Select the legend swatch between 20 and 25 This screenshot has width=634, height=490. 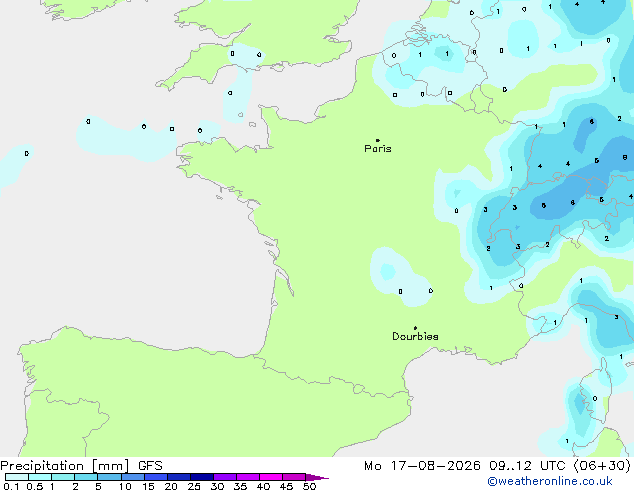click(x=179, y=477)
